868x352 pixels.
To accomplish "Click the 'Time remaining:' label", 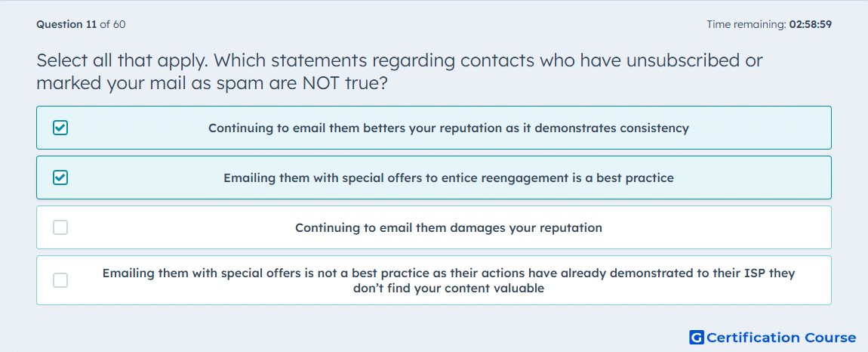I will pos(746,24).
